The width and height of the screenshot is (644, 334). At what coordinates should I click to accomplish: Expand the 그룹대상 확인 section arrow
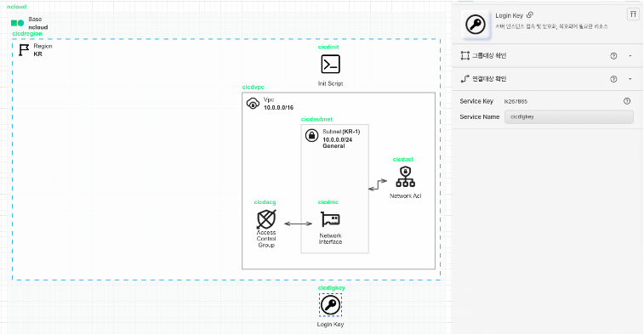click(x=630, y=56)
